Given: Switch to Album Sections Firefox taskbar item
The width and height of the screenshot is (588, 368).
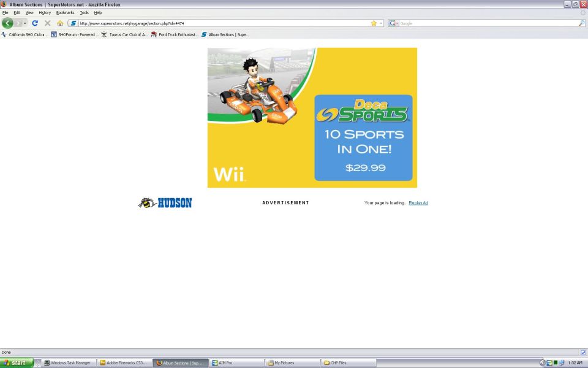Looking at the screenshot, I should (180, 362).
